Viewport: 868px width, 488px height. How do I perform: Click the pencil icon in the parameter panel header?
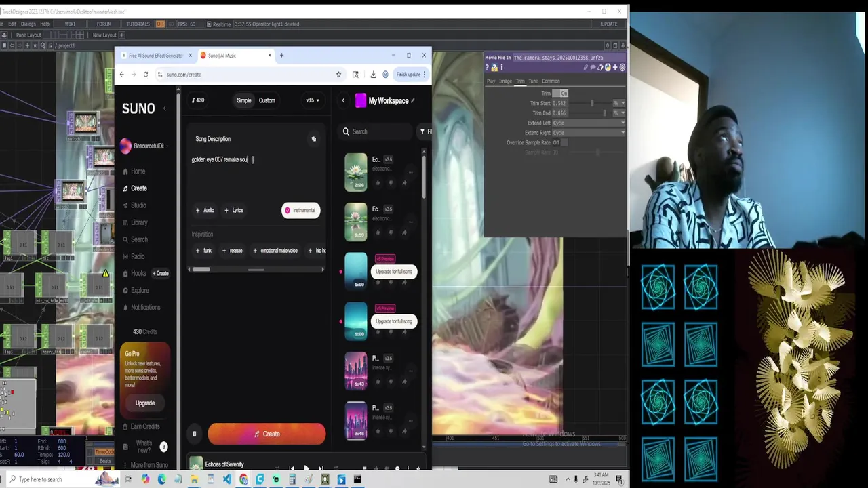pos(586,68)
